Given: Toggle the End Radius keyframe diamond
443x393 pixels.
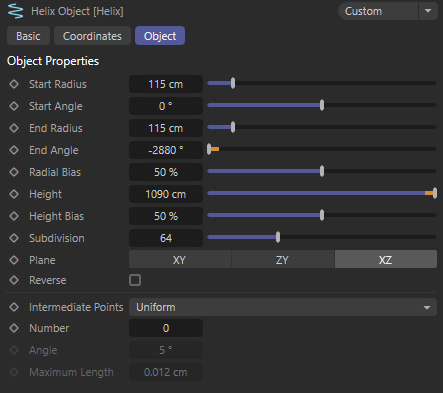Looking at the screenshot, I should pos(14,128).
